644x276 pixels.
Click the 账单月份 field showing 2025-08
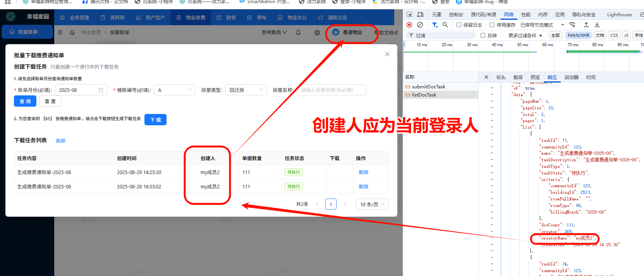[81, 90]
